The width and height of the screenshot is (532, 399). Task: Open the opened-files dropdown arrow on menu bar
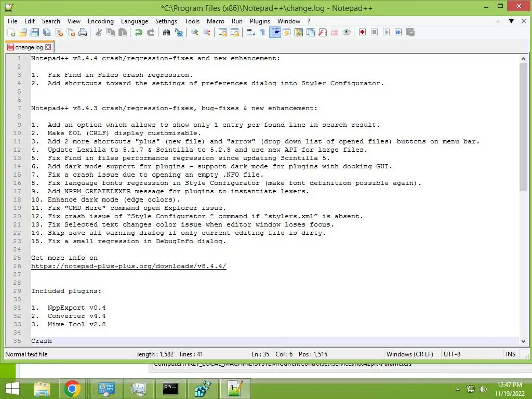pyautogui.click(x=511, y=21)
